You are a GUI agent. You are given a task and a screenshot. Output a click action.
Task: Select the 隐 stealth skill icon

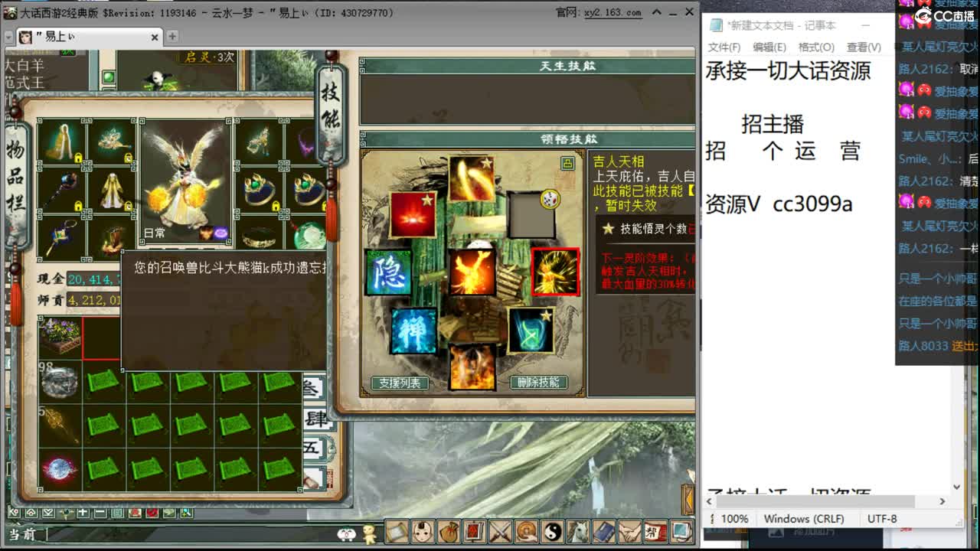pos(388,272)
